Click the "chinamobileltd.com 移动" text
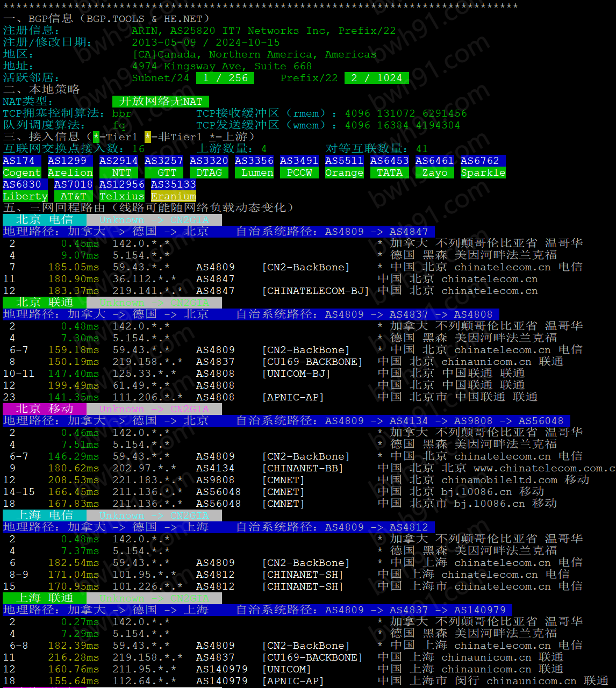616x688 pixels. 515,480
